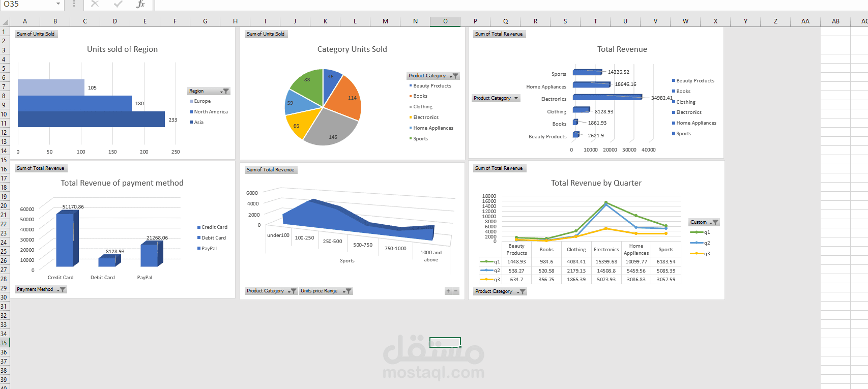This screenshot has height=389, width=868.
Task: Click the Select All corner triangle
Action: [x=5, y=22]
